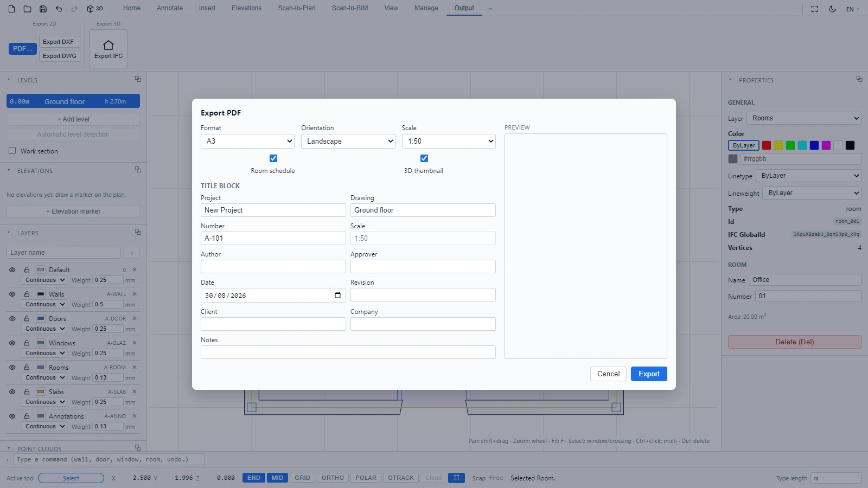Click the Author input field

pos(273,266)
